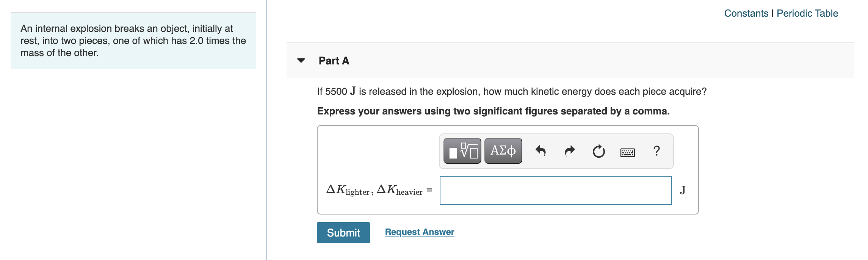The width and height of the screenshot is (868, 260).
Task: Request Answer for Part A
Action: point(419,232)
